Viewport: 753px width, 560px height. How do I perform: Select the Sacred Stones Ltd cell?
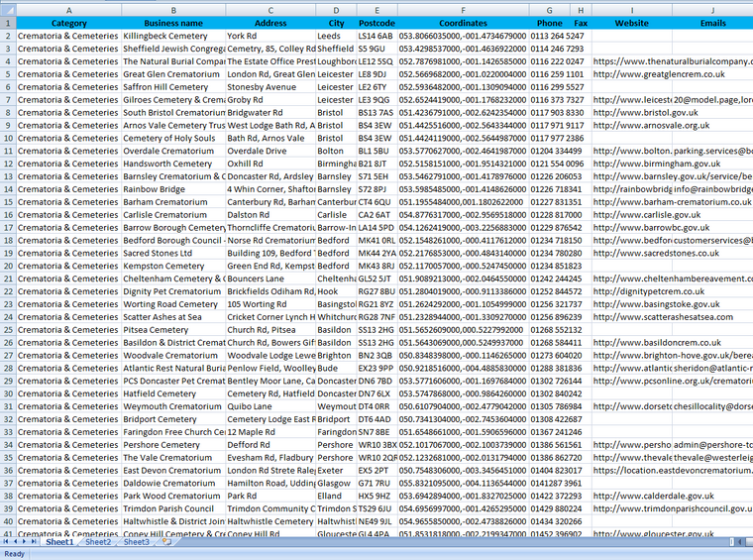click(x=173, y=253)
